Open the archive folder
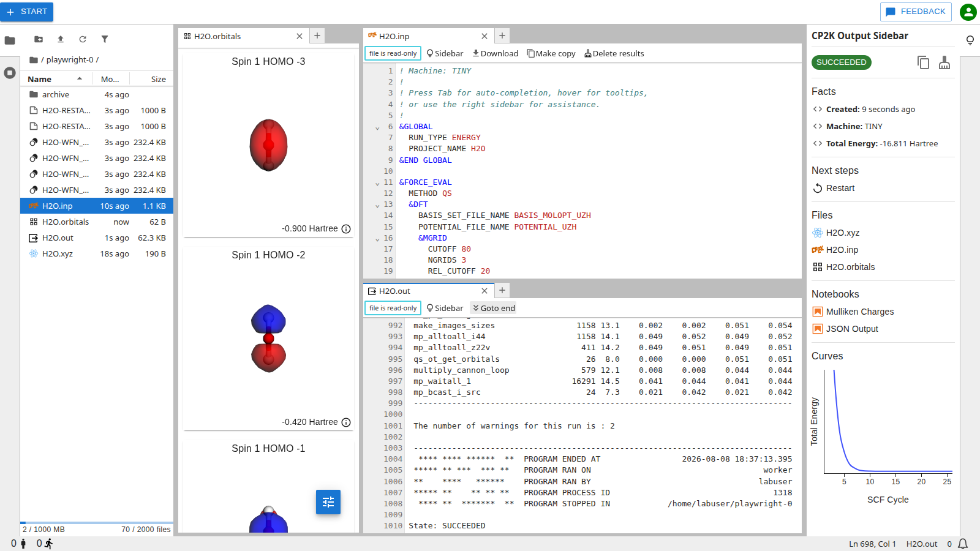Viewport: 980px width, 551px height. click(x=97, y=95)
